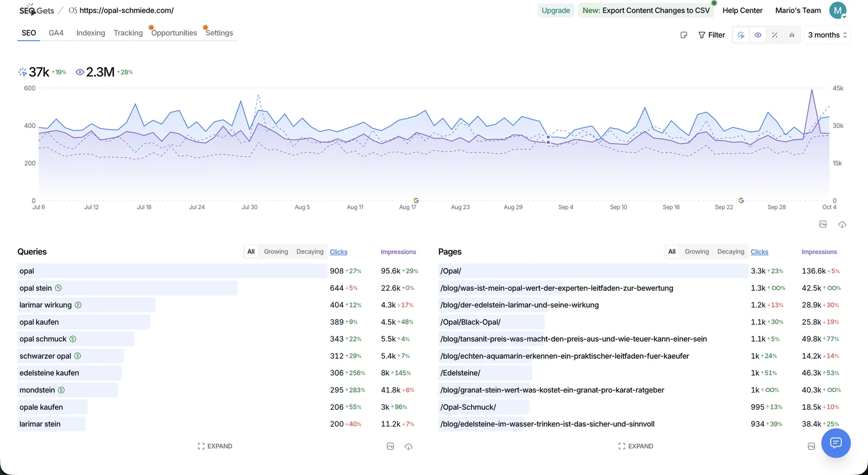Show only Growing pages
Image resolution: width=868 pixels, height=475 pixels.
(697, 251)
